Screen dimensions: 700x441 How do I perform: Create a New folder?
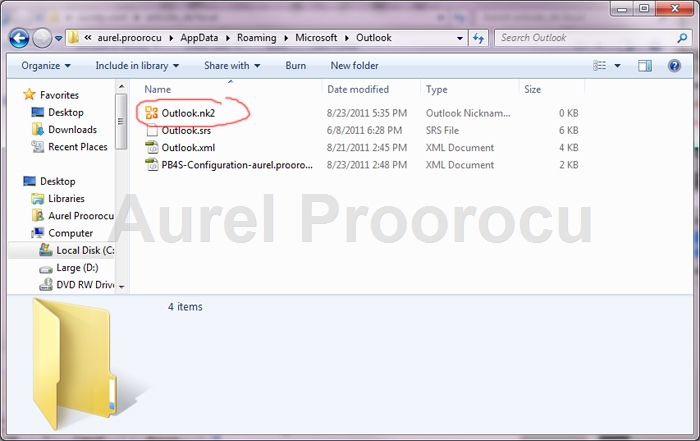point(354,66)
